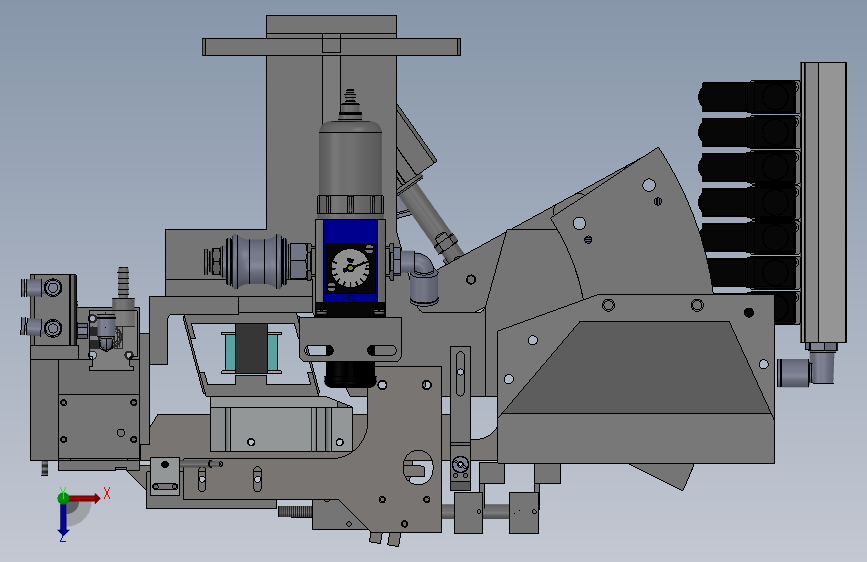
Task: Select the ribbed muffler left of the regulator
Action: [256, 261]
